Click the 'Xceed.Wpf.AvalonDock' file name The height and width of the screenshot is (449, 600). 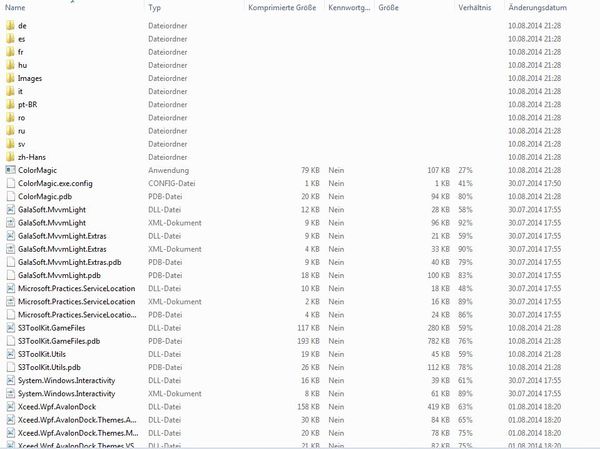pos(57,407)
